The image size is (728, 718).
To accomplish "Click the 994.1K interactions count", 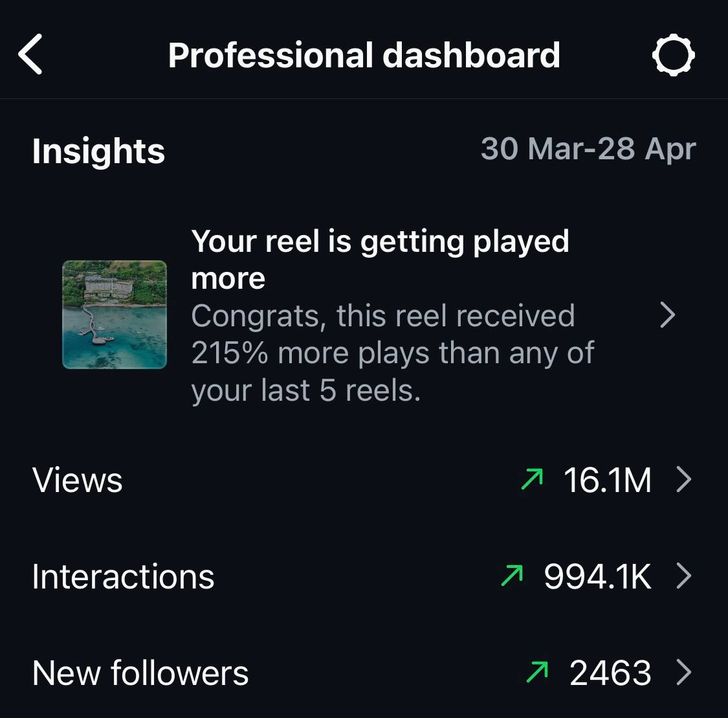I will click(x=597, y=576).
